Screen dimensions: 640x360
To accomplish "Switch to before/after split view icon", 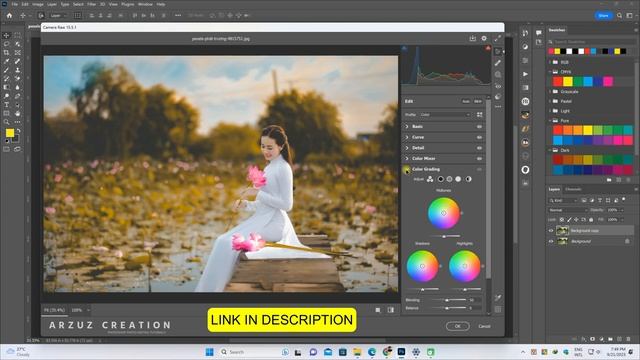I will 391,310.
